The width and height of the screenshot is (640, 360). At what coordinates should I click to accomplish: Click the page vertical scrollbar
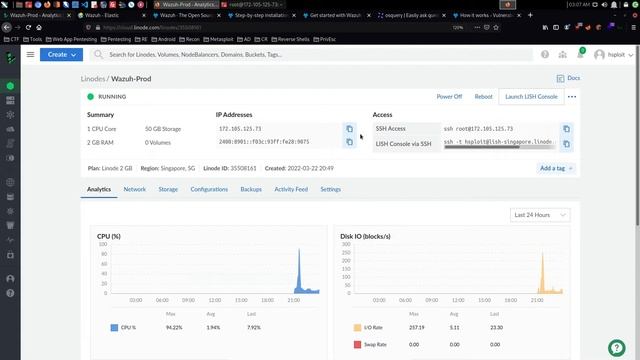638,135
